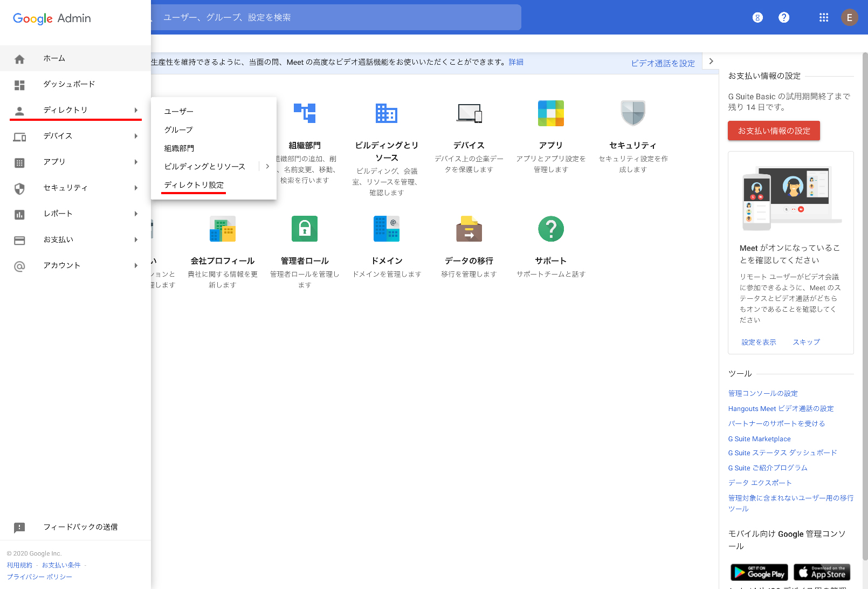Expand アカウント submenu arrow in sidebar
Screen dimensions: 868x589
coord(136,265)
